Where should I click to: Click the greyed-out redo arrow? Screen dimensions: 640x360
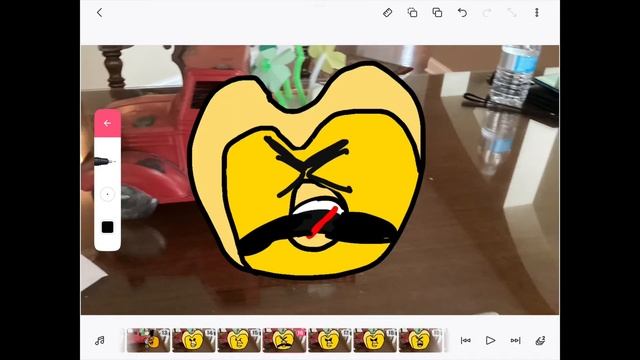[487, 13]
